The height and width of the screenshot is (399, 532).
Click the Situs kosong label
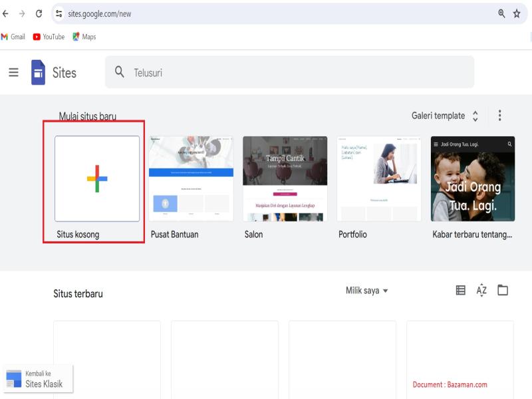(78, 235)
